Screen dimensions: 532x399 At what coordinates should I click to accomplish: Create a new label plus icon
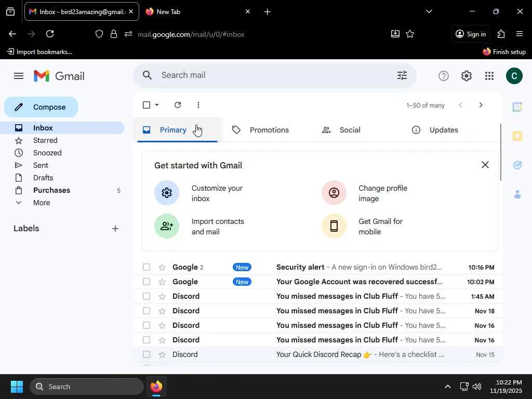115,229
